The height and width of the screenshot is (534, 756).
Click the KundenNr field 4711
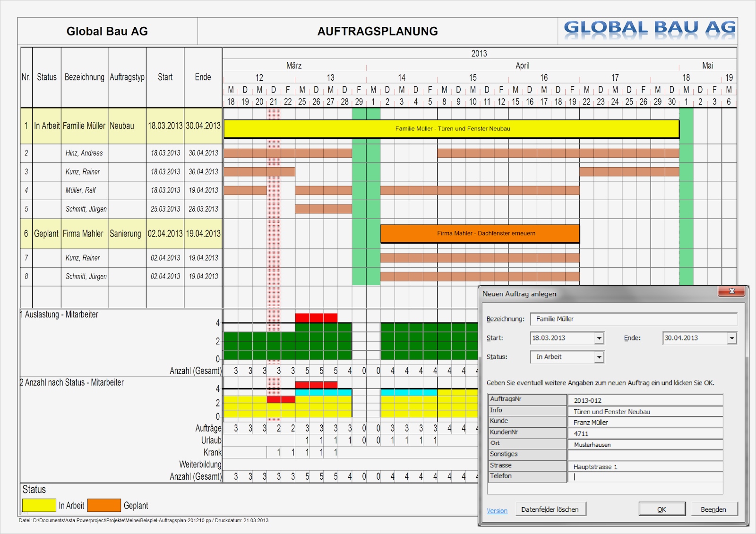[645, 433]
